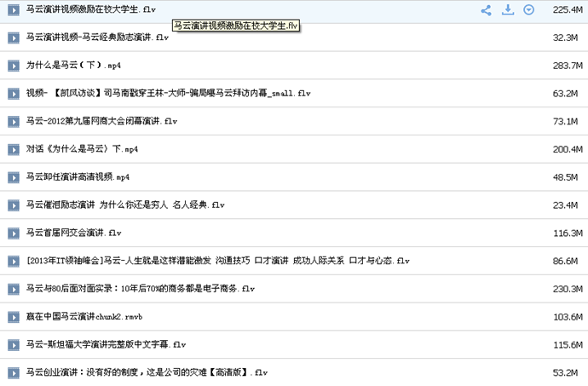Click the 48.5M size value
Viewport: 588px width, 386px height.
pyautogui.click(x=565, y=177)
